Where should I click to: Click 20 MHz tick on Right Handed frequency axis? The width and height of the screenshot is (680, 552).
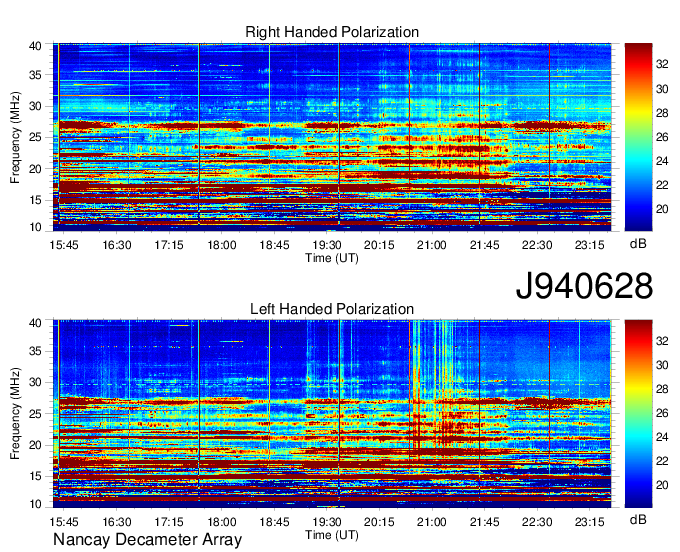35,169
